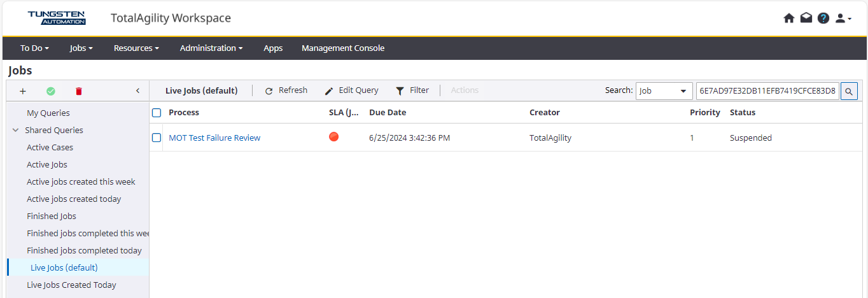Open MOT Test Failure Review job link
Viewport: 868px width, 298px height.
(214, 138)
